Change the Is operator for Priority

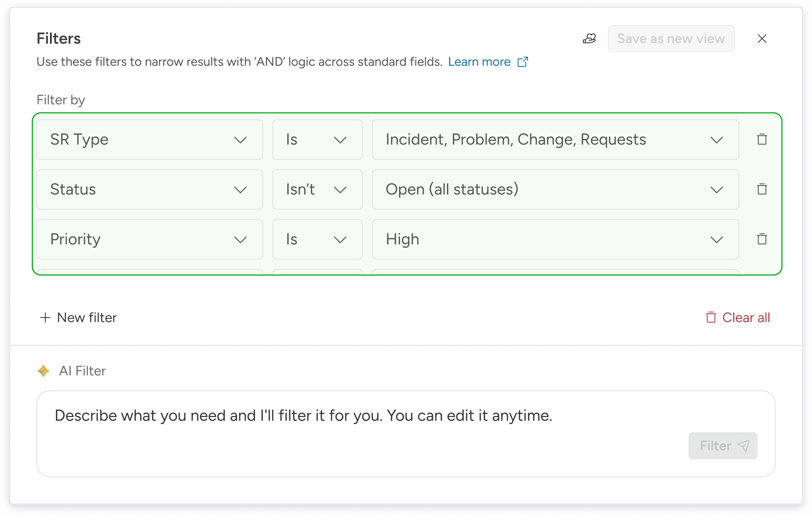click(317, 239)
